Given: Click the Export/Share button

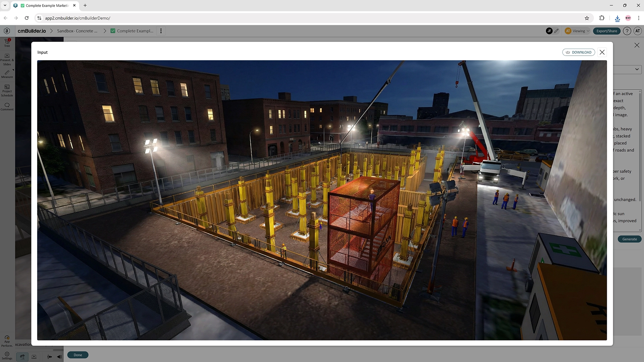Looking at the screenshot, I should click(x=606, y=31).
